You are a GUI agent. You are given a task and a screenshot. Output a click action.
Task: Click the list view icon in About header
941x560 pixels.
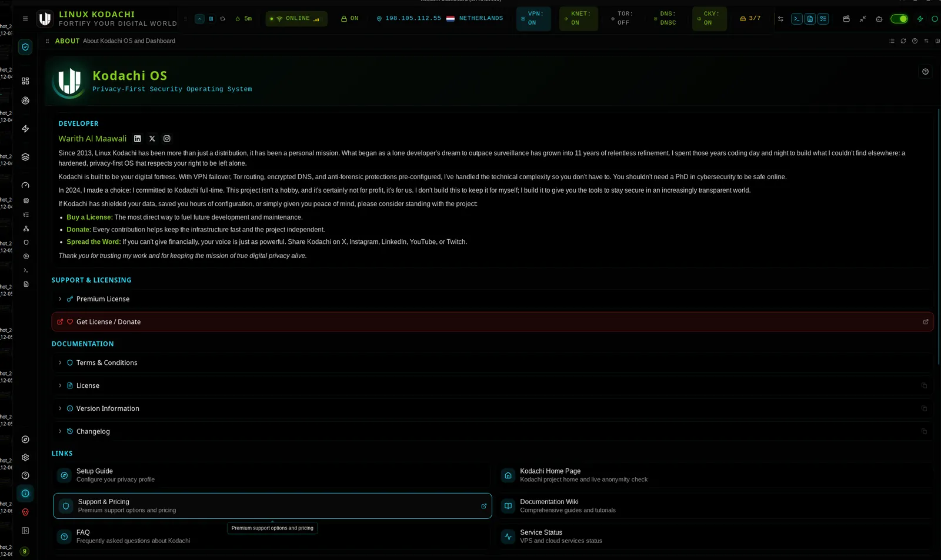(x=892, y=41)
